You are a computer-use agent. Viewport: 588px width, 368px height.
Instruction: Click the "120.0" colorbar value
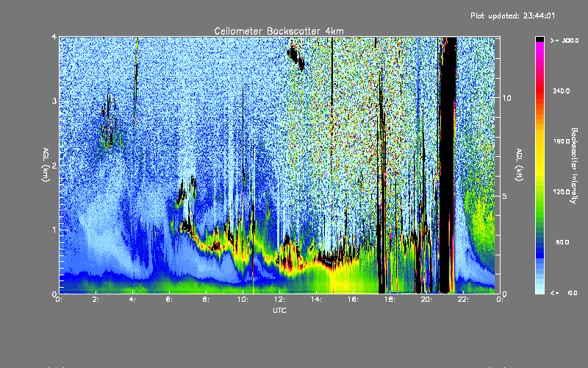[x=562, y=191]
